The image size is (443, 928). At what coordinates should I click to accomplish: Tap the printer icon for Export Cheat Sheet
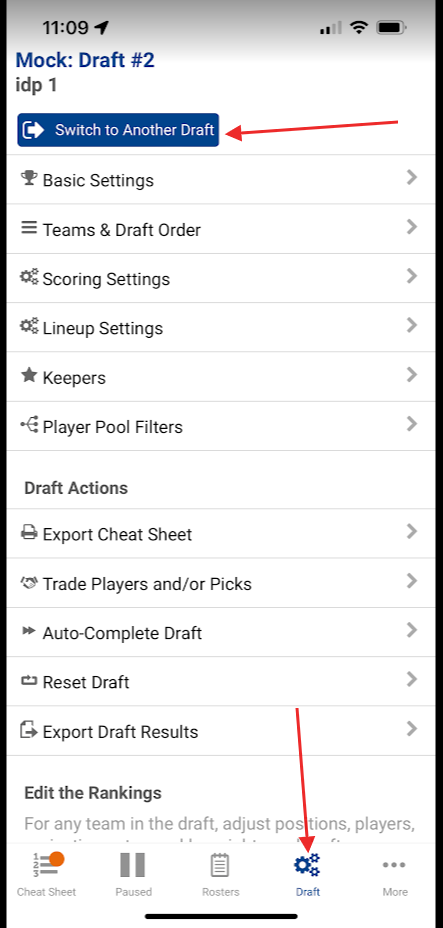(29, 532)
